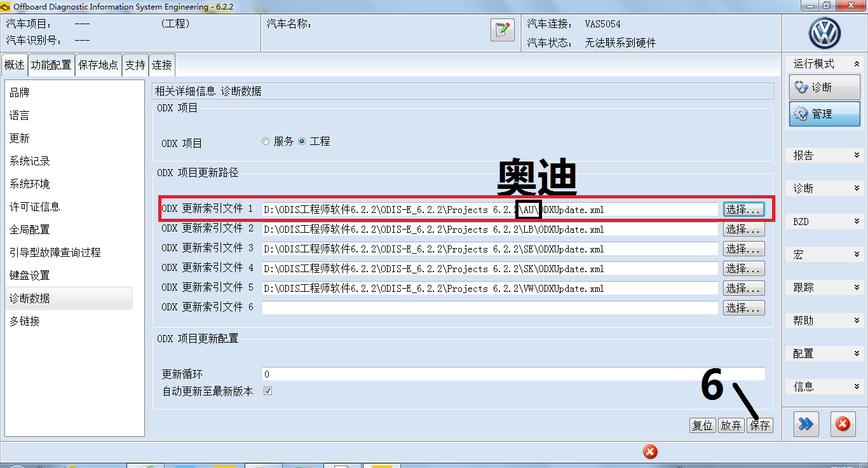Screen dimensions: 868x468
Task: Switch to 诊断 operating mode
Action: pos(825,87)
